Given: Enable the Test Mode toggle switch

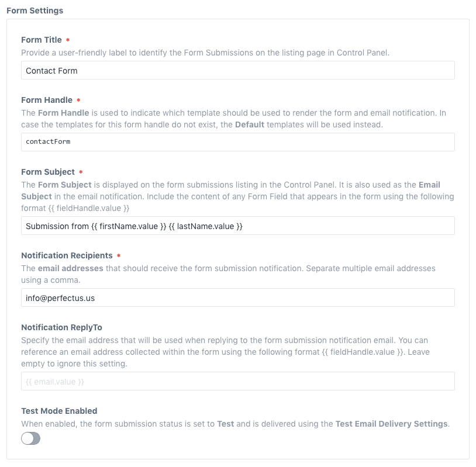Looking at the screenshot, I should [x=31, y=438].
